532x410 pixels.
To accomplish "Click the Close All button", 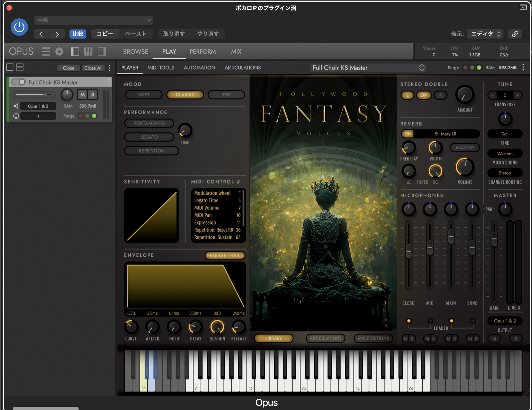I will coord(93,68).
